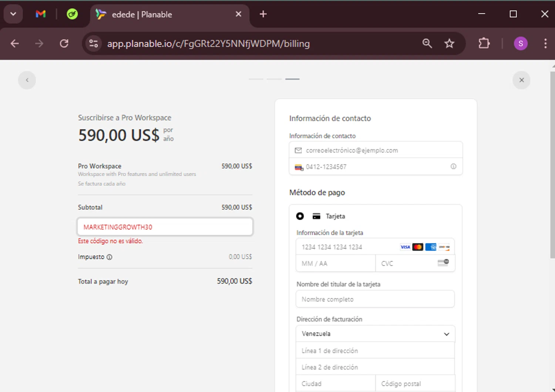Click the Nombre completo field
Image resolution: width=555 pixels, height=392 pixels.
pyautogui.click(x=375, y=299)
